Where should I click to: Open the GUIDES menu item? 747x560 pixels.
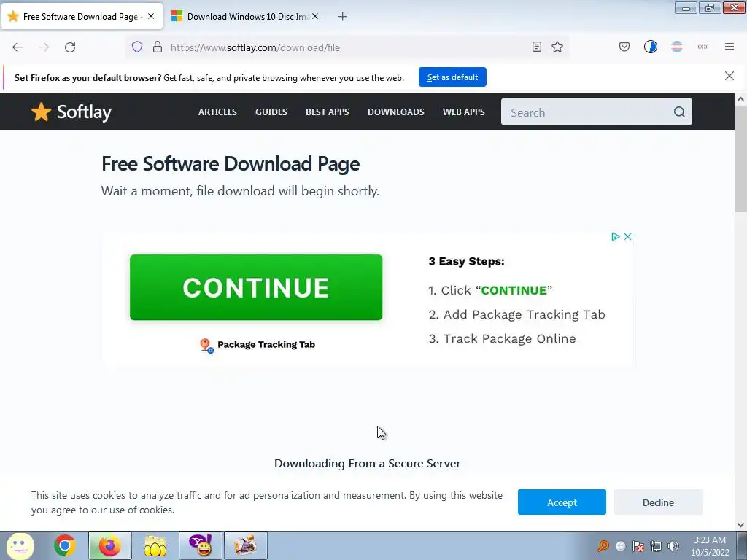[x=271, y=112]
